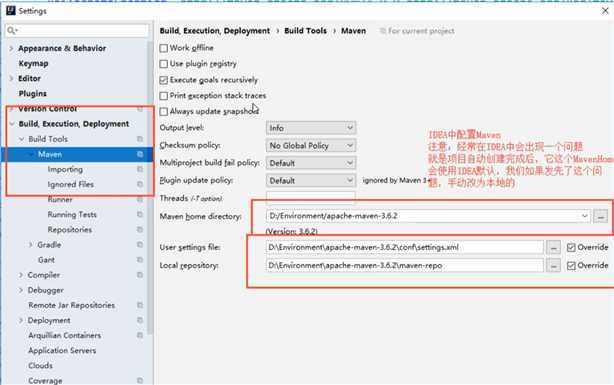Click project-level icon beside Arquillian Containers
This screenshot has width=614, height=385.
[140, 335]
